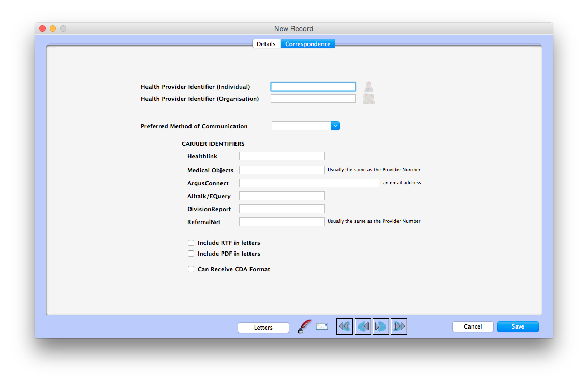Open the envelope icon near Letters button
Image resolution: width=588 pixels, height=386 pixels.
click(x=322, y=326)
